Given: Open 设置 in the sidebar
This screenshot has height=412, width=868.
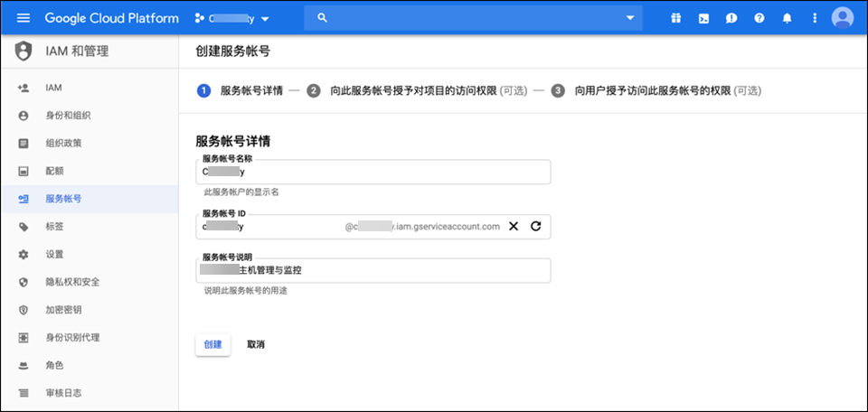Looking at the screenshot, I should 54,255.
